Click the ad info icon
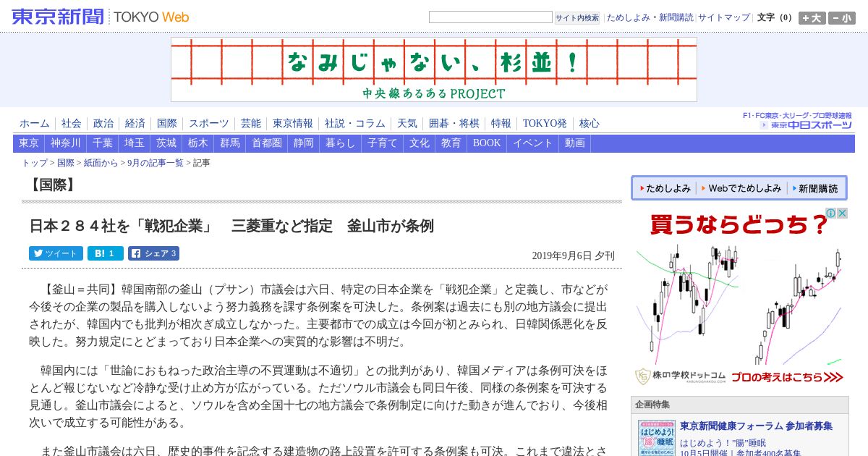Image resolution: width=868 pixels, height=456 pixels. [x=832, y=213]
